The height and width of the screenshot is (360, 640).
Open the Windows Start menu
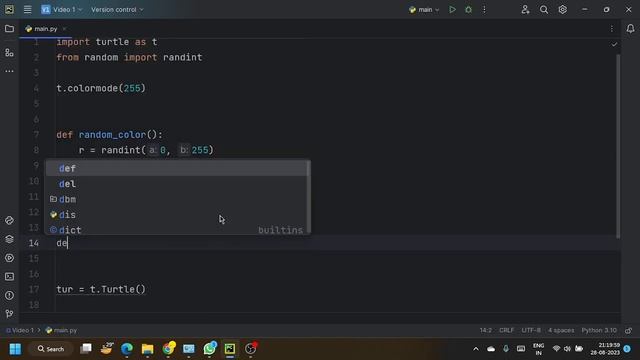(15, 349)
